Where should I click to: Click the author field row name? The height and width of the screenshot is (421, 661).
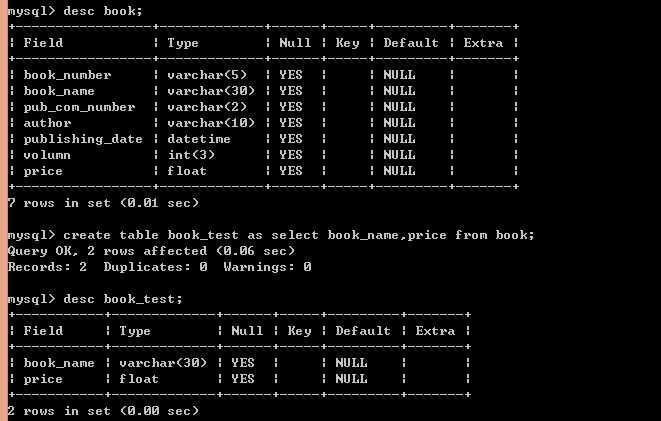[x=47, y=123]
